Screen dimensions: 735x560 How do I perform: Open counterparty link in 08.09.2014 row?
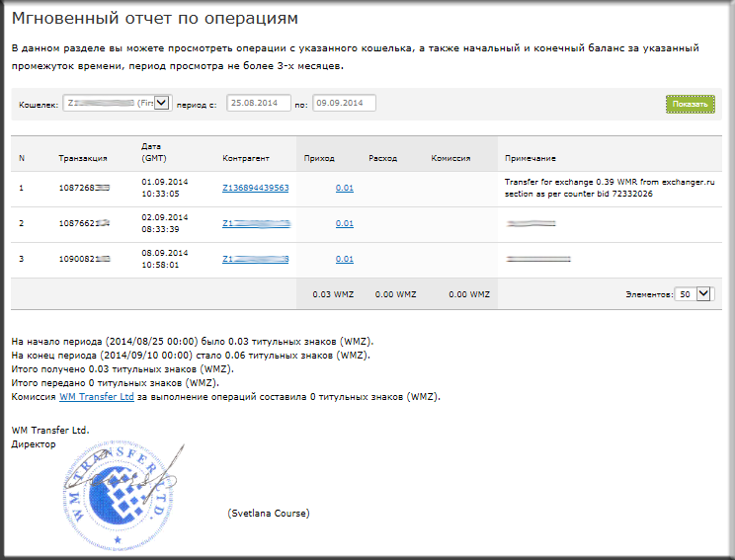256,259
